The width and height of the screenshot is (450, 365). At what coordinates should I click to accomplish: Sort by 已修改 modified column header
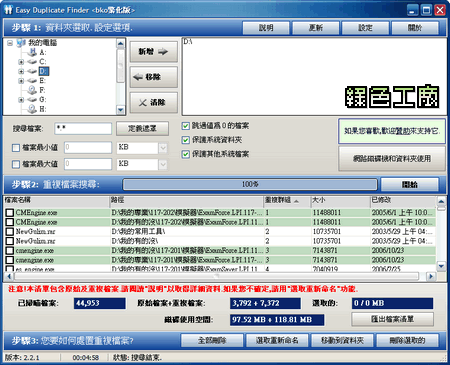click(x=403, y=200)
